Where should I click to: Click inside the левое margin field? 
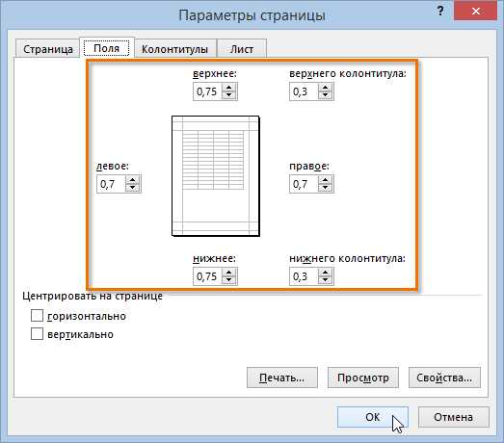[x=111, y=184]
